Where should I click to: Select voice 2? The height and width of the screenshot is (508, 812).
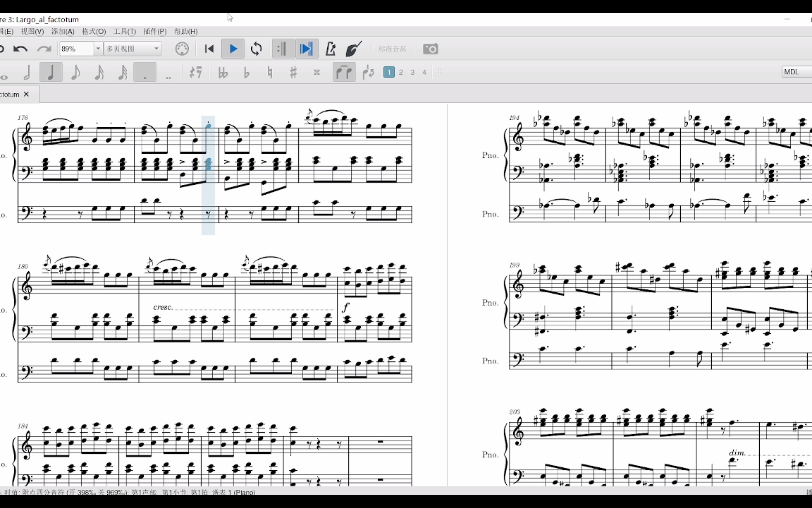401,72
